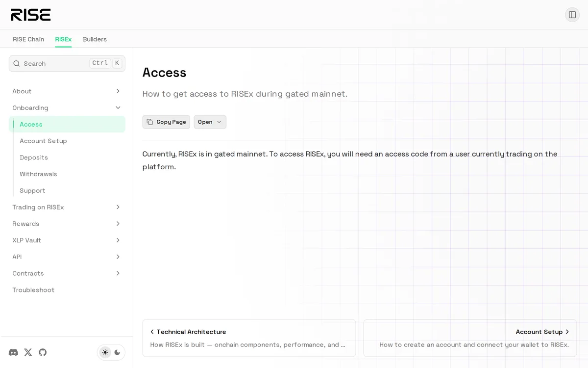The height and width of the screenshot is (368, 588).
Task: Click the XLP Vault sidebar label
Action: click(27, 240)
